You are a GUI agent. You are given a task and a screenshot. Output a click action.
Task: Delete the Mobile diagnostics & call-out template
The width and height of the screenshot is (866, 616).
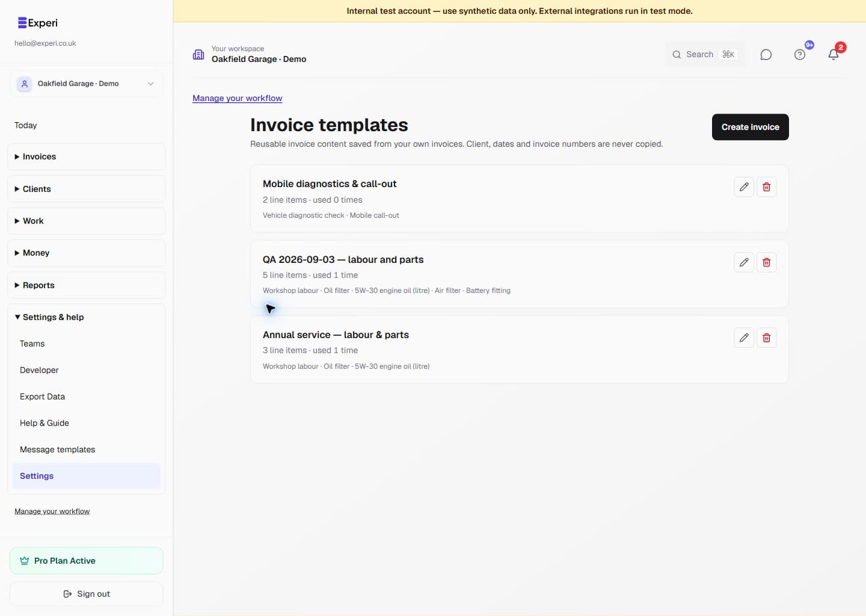[x=766, y=186]
